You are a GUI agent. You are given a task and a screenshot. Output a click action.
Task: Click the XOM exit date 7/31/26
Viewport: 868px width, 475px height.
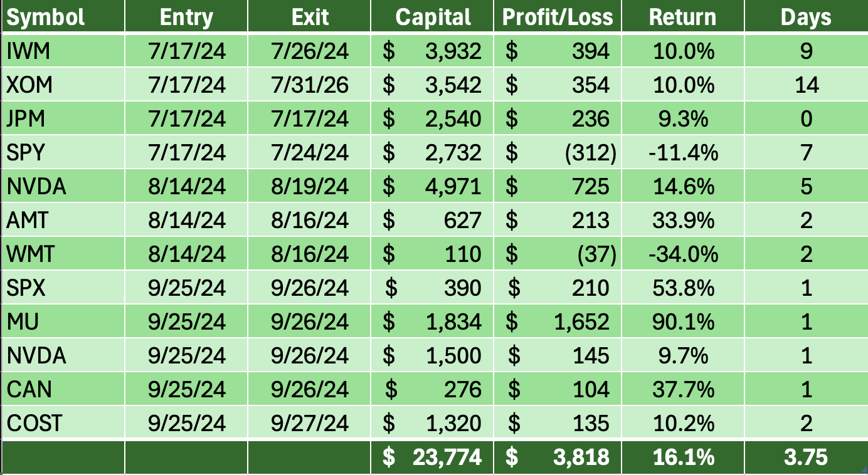click(310, 85)
